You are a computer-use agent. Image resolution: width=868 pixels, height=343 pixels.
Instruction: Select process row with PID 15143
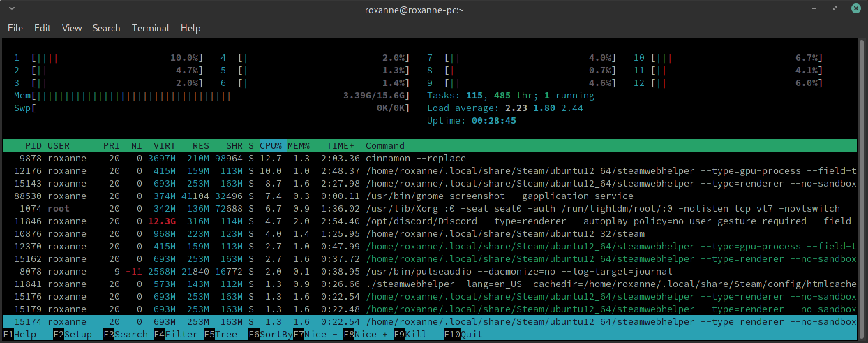[x=430, y=184]
